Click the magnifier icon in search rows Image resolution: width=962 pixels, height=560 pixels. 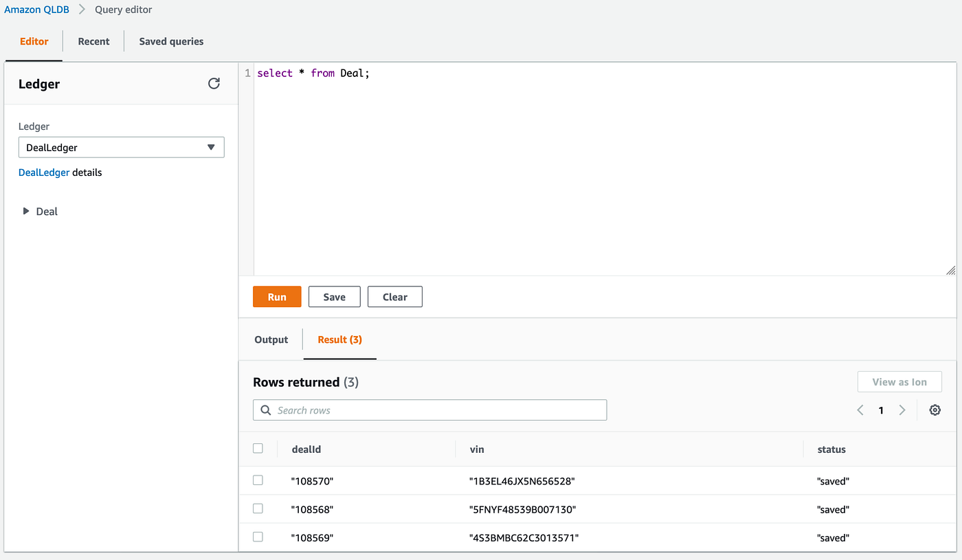266,410
